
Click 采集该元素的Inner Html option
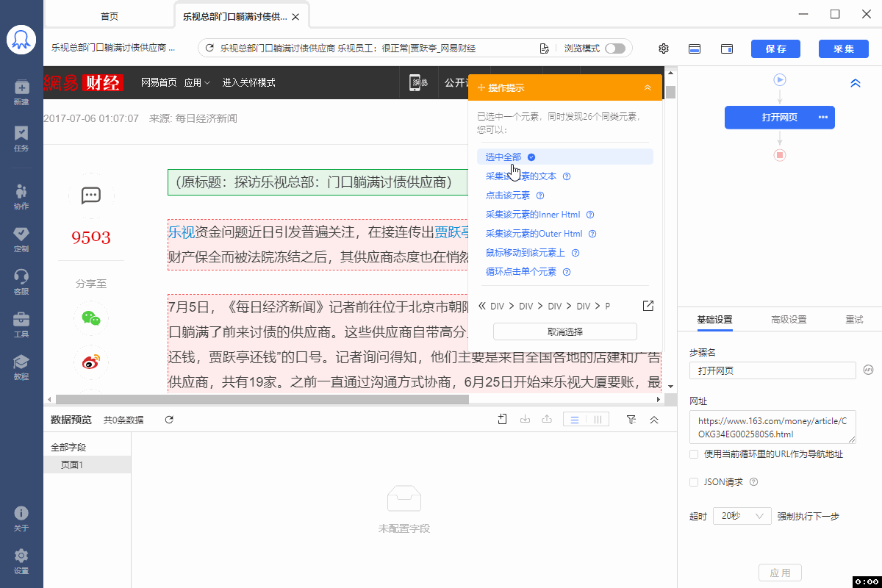(533, 215)
